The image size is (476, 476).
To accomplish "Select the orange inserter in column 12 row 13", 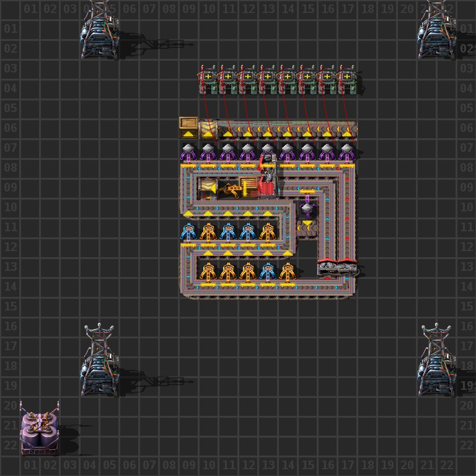I will [x=247, y=272].
